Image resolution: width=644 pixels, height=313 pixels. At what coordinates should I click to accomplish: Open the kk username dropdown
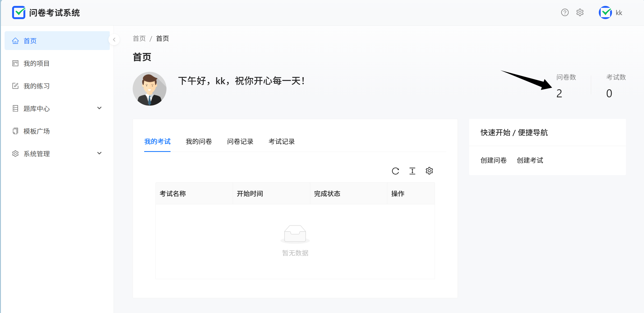tap(619, 13)
